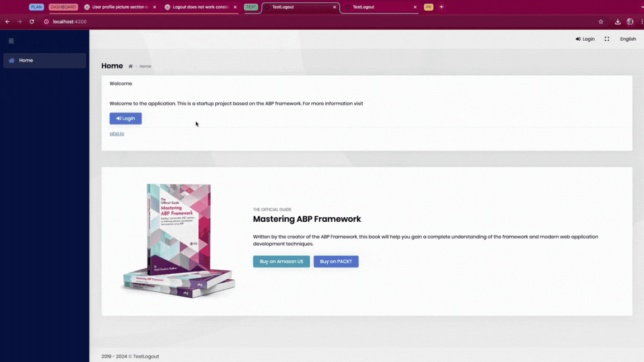Click the PR tab group label
Screen dimensions: 644x362
428,7
